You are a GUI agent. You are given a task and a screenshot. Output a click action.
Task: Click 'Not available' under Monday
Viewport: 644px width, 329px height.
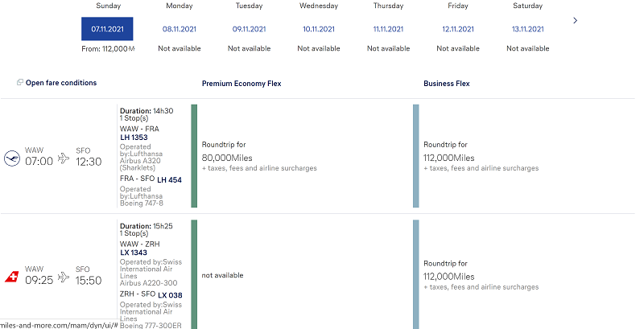click(x=180, y=48)
